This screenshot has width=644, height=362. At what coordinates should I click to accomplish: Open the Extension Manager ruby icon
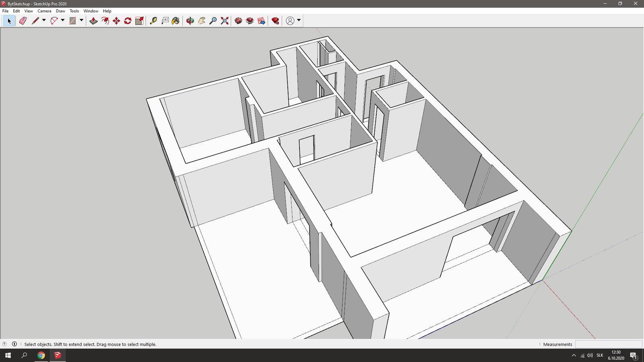pyautogui.click(x=275, y=21)
